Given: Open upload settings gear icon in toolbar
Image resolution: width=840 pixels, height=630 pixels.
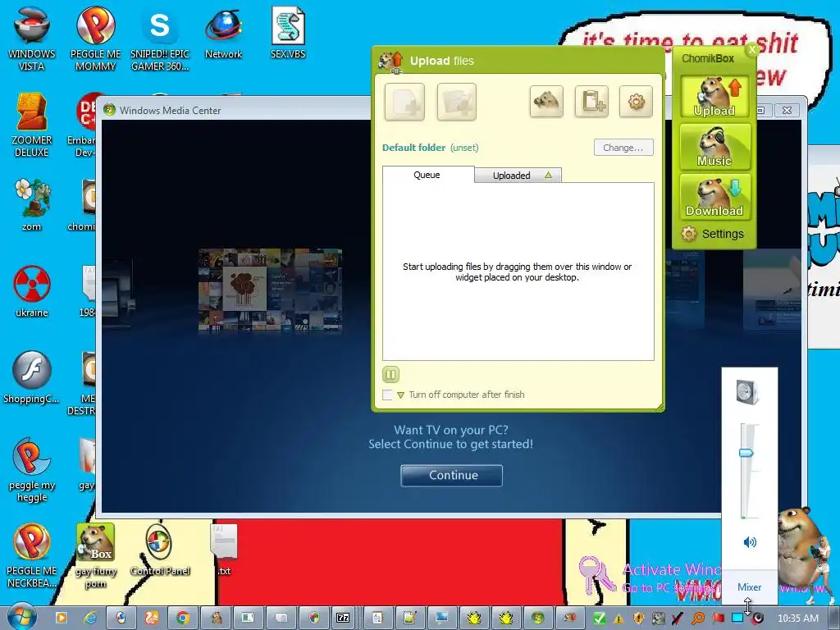Looking at the screenshot, I should (x=636, y=101).
